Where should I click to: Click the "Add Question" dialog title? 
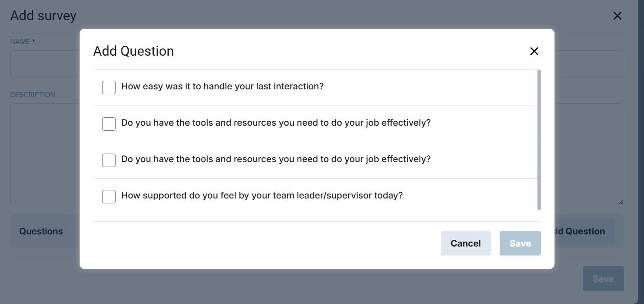point(134,51)
